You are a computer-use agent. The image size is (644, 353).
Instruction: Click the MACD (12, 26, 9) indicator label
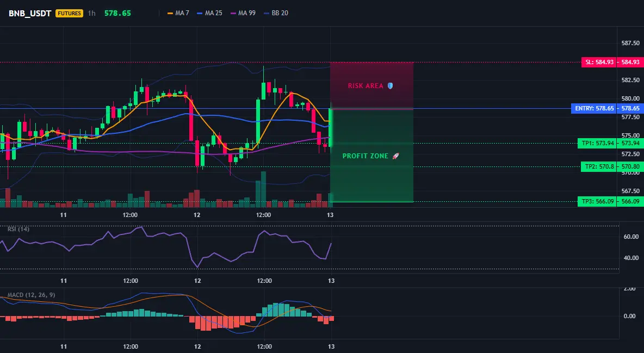point(31,295)
